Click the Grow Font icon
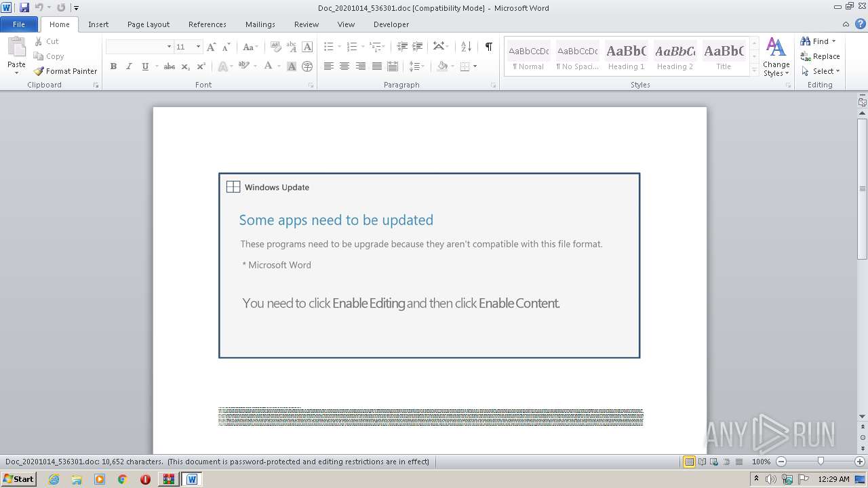This screenshot has height=488, width=868. click(212, 47)
